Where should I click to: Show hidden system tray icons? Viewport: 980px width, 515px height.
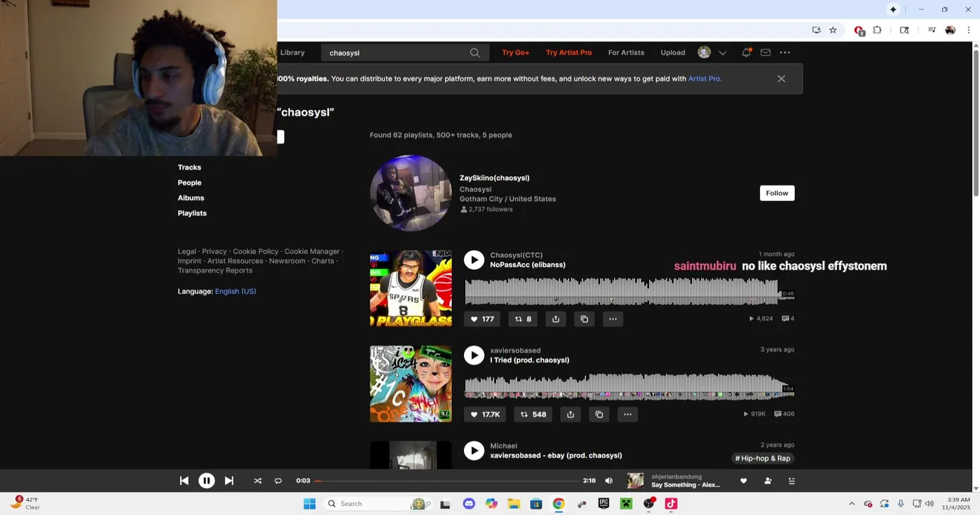[x=851, y=504]
